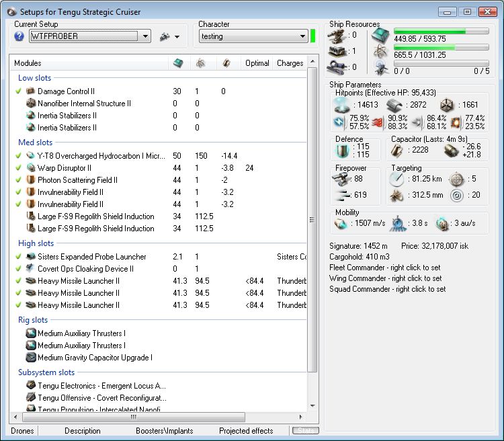Open the Boosters\Implants tab
The image size is (504, 441).
[164, 431]
